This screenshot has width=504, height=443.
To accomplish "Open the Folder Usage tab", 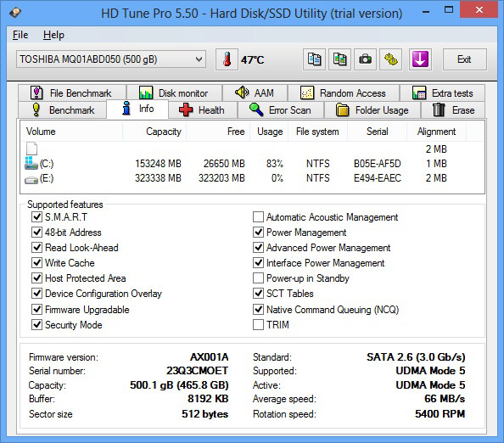I will (x=372, y=110).
